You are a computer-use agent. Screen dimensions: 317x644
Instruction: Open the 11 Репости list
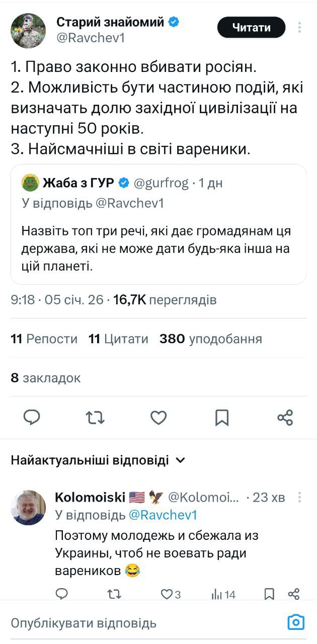coord(44,339)
